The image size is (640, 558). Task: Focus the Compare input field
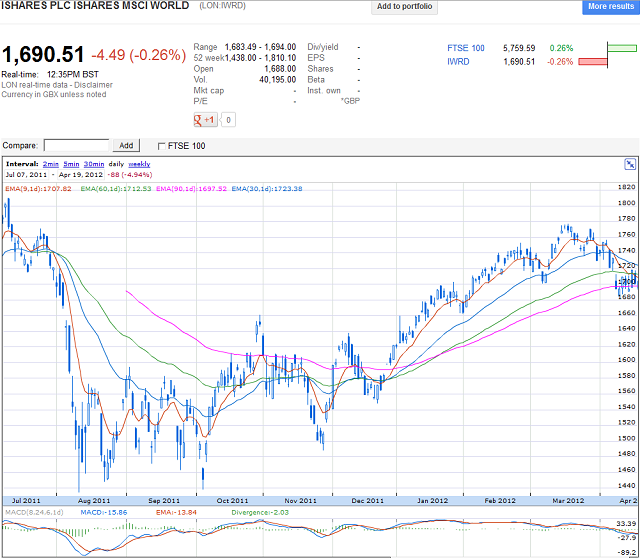(x=76, y=145)
